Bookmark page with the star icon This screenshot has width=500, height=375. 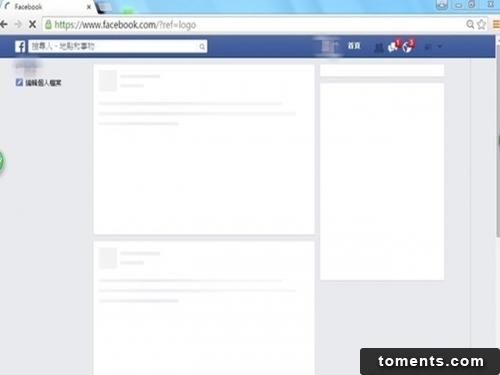(x=481, y=24)
